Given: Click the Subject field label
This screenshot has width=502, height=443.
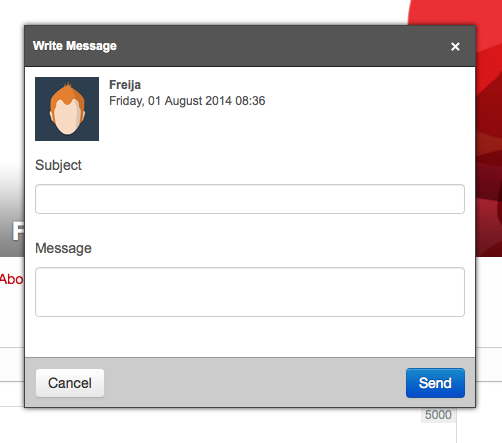Looking at the screenshot, I should tap(58, 165).
